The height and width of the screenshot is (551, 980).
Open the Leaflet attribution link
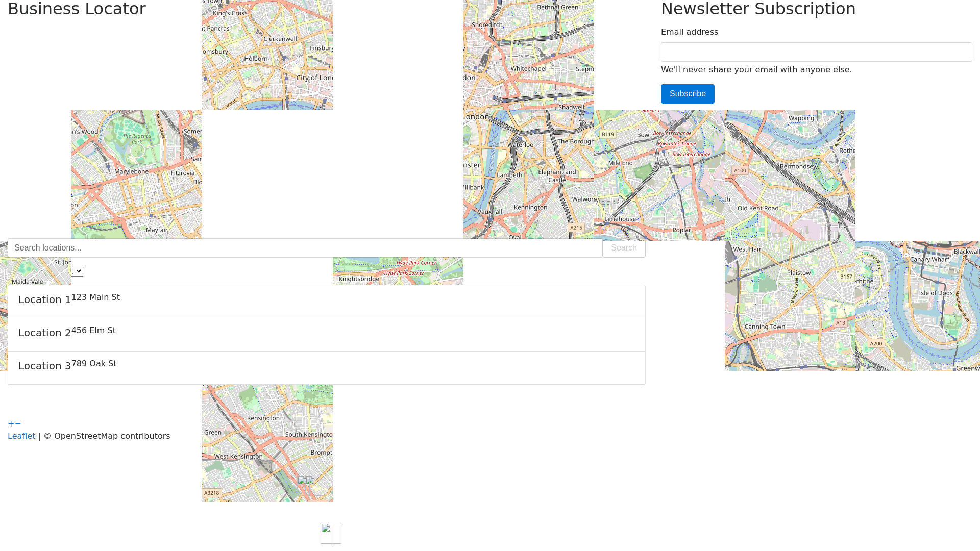click(x=21, y=436)
